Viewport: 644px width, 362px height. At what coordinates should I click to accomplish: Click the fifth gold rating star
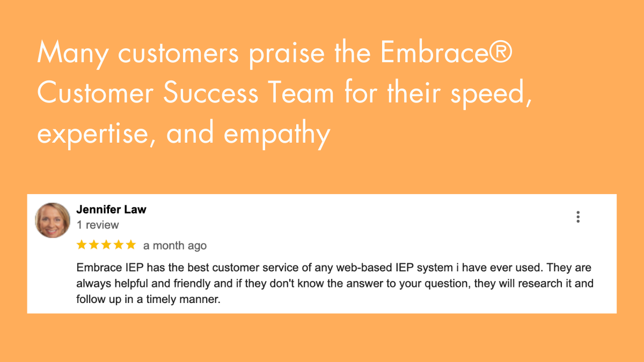131,245
